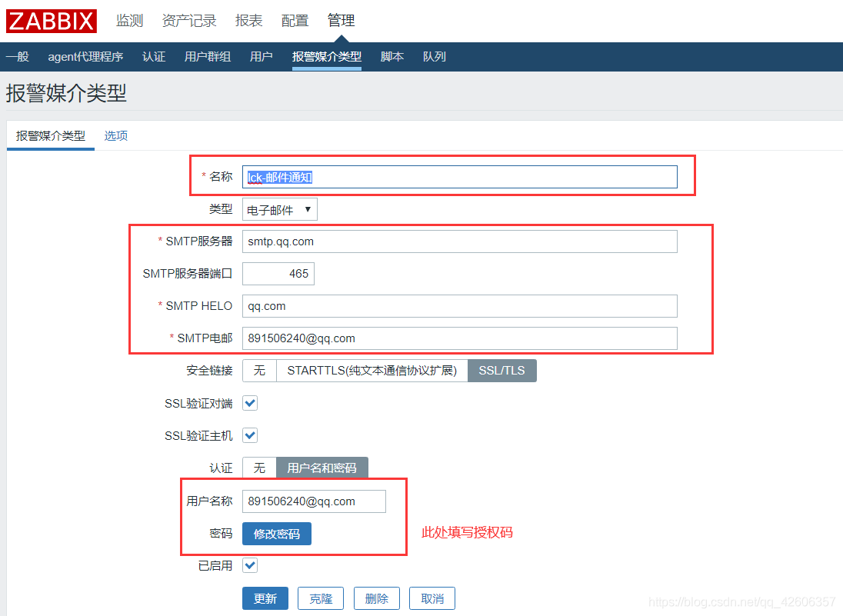The width and height of the screenshot is (843, 616).
Task: Click the 删除 button
Action: click(x=376, y=598)
